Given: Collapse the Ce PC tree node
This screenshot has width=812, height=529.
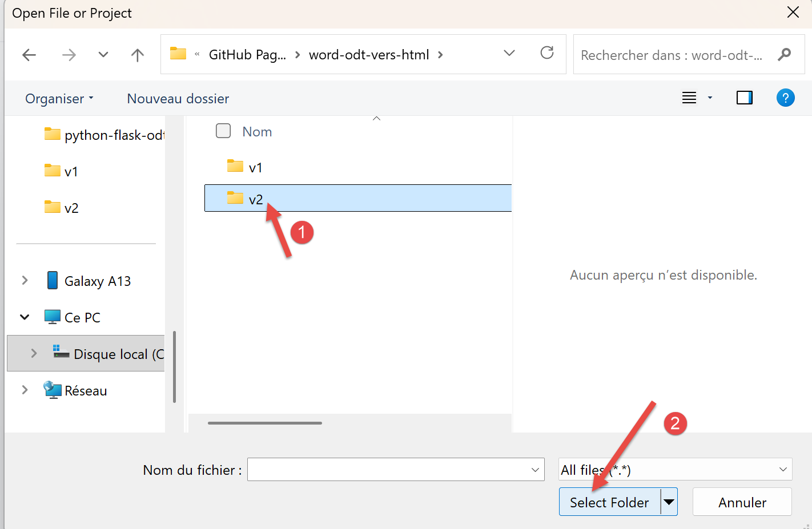Looking at the screenshot, I should coord(25,317).
